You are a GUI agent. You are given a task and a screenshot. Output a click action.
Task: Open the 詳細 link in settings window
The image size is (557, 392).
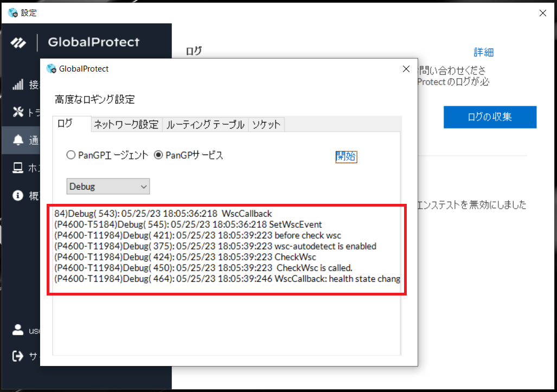(483, 53)
